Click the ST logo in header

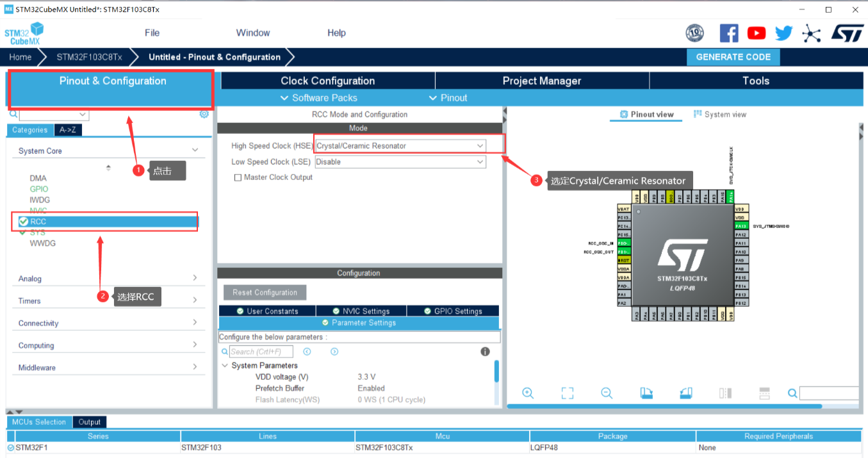tap(848, 33)
